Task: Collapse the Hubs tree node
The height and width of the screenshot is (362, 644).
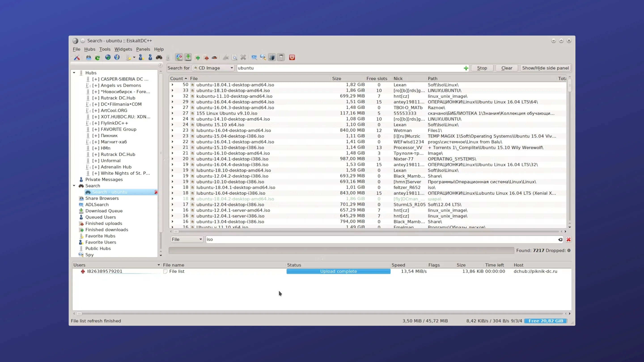Action: [x=74, y=73]
